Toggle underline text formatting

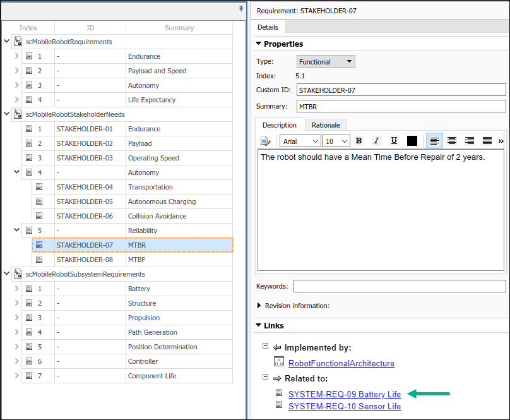pyautogui.click(x=394, y=141)
